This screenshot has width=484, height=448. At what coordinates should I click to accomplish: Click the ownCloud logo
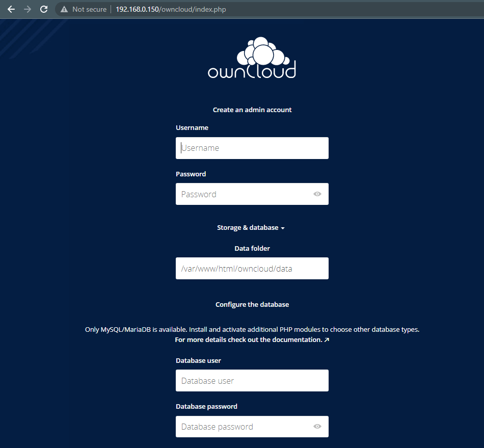click(252, 58)
